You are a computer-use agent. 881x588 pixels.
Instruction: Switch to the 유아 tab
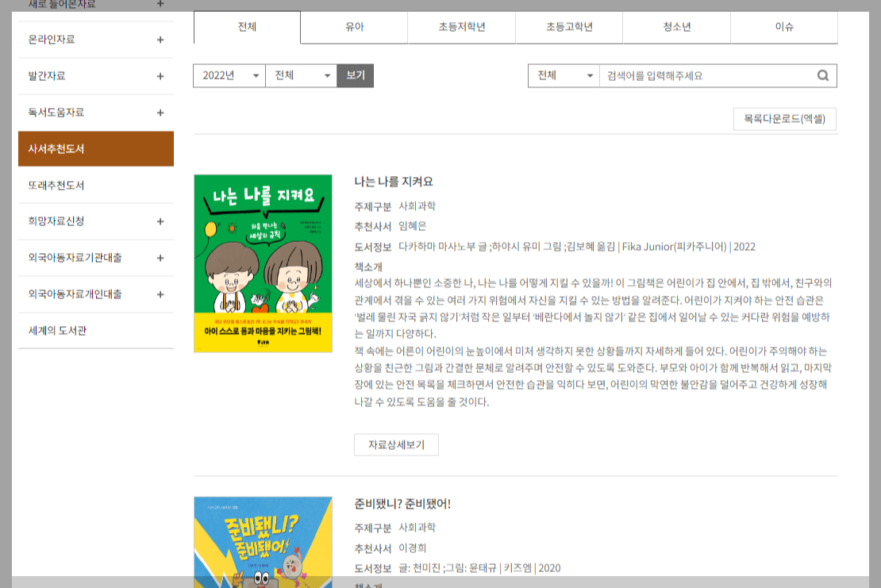[x=355, y=27]
